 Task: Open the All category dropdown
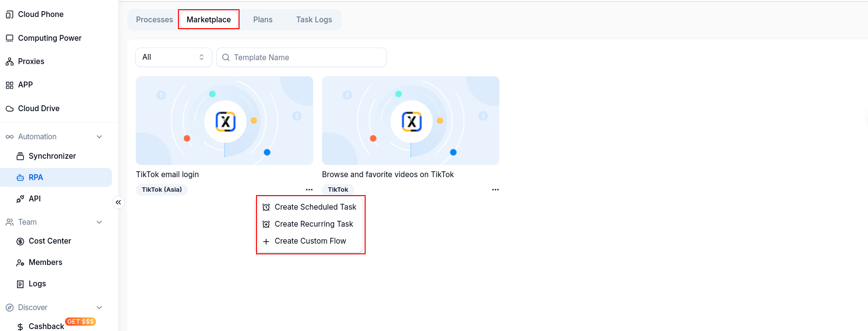174,57
